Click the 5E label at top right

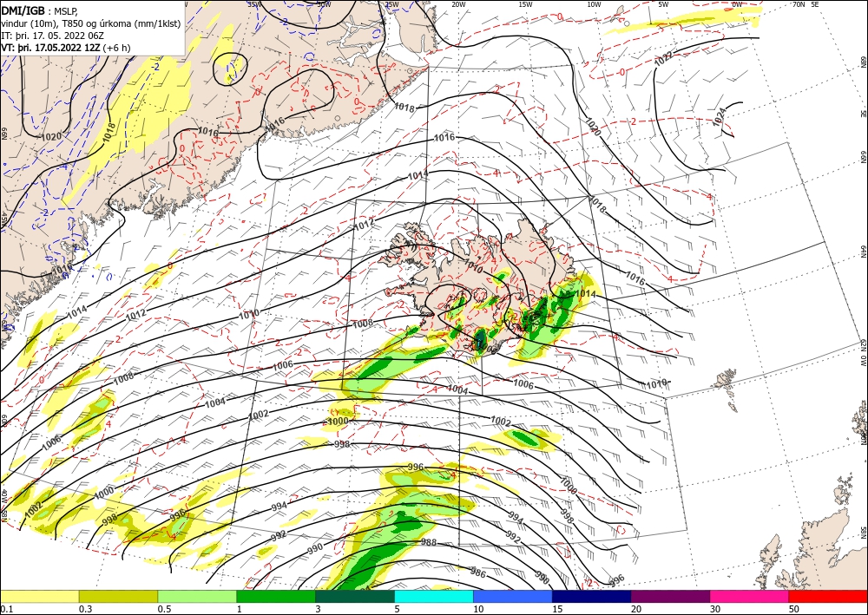tap(815, 4)
